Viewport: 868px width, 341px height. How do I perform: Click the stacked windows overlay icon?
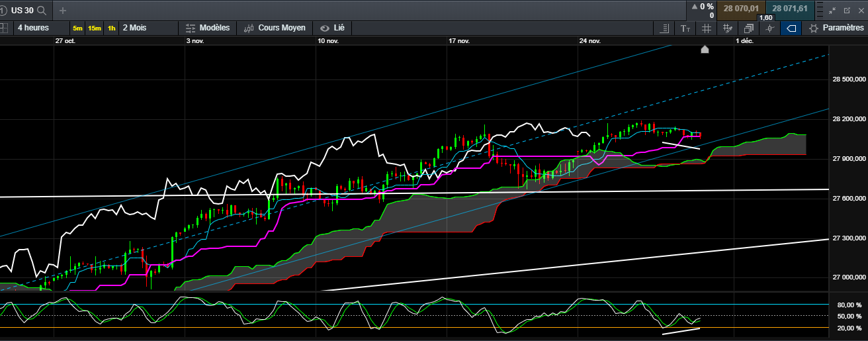point(749,28)
